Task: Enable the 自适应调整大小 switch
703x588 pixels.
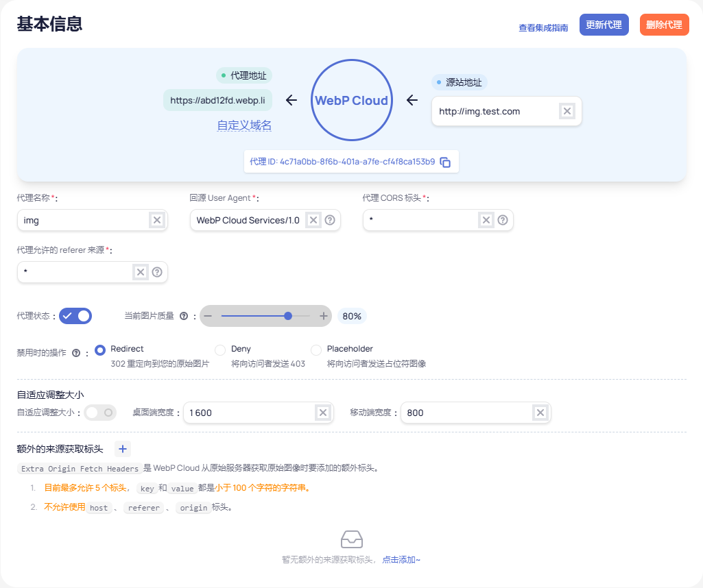Action: 100,413
